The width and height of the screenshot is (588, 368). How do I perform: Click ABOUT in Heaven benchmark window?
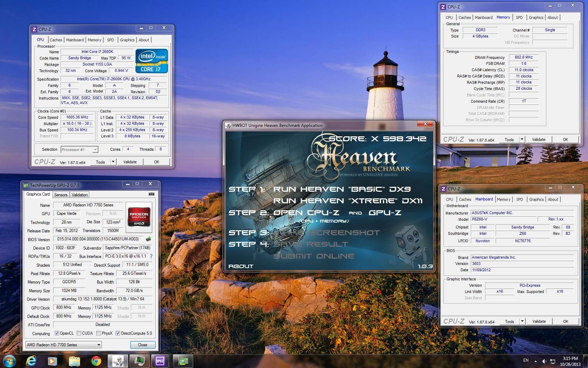pos(241,266)
